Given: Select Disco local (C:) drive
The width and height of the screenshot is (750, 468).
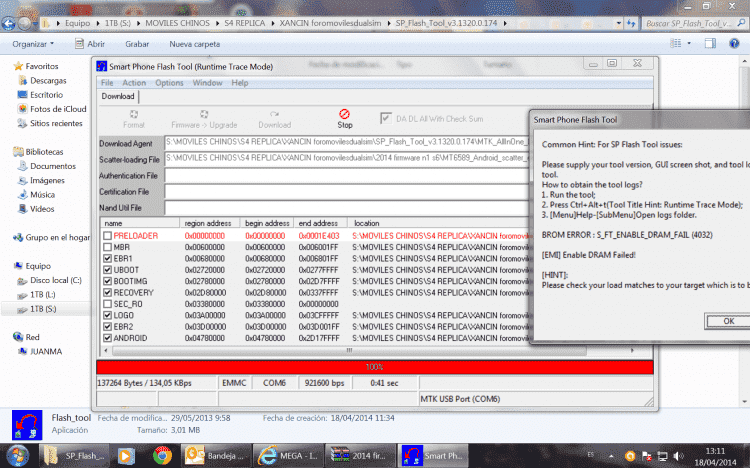Looking at the screenshot, I should pos(55,280).
